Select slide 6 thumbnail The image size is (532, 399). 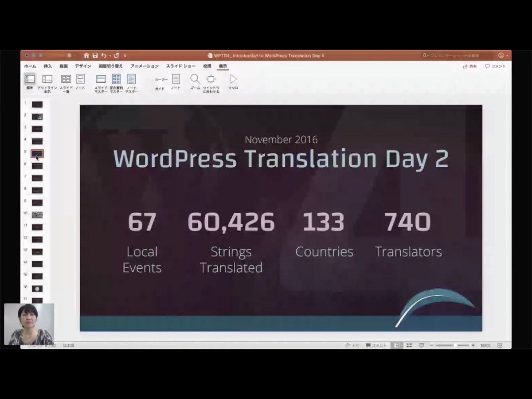coord(37,166)
